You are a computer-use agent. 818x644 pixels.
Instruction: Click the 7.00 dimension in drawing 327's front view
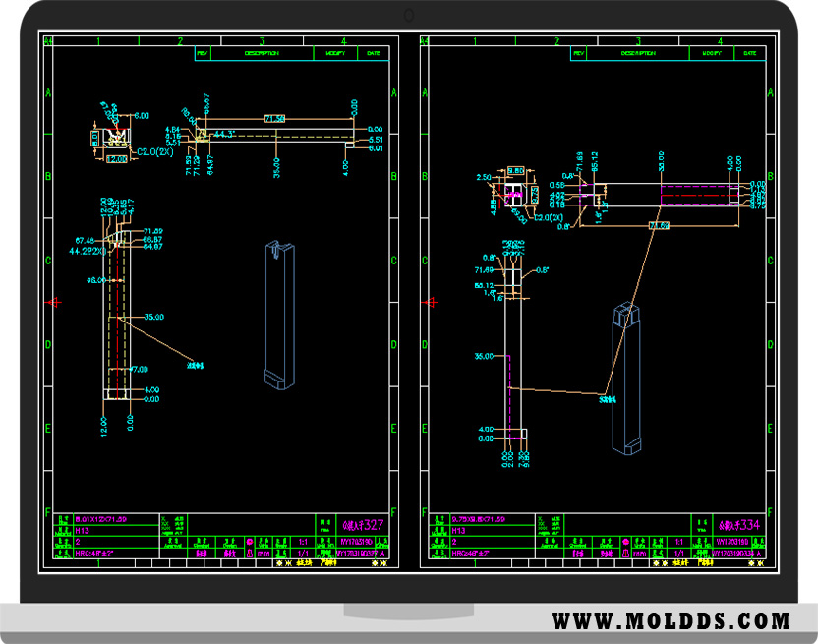tap(140, 369)
